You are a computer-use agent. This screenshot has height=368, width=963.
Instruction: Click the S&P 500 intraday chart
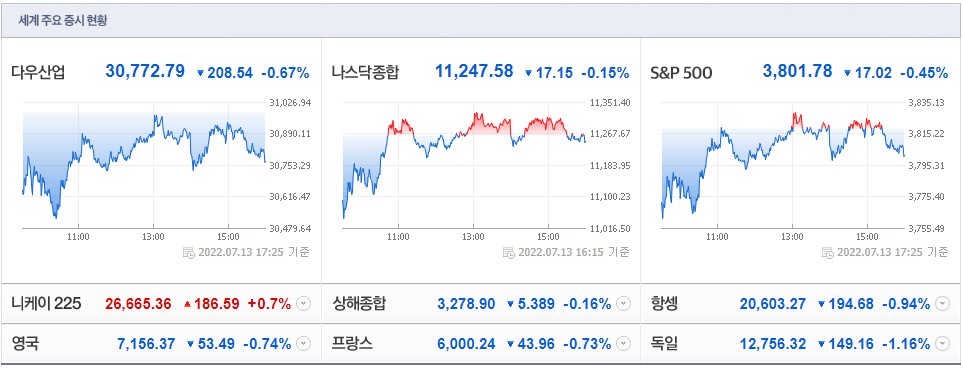783,166
